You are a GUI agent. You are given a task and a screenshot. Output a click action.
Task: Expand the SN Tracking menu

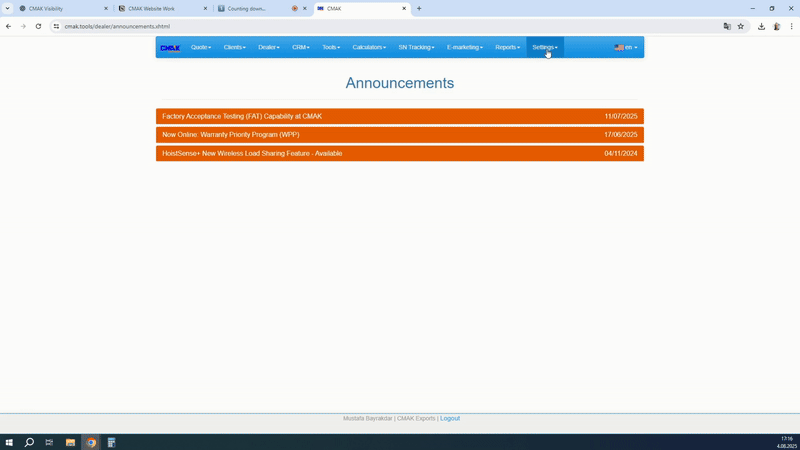[x=416, y=47]
